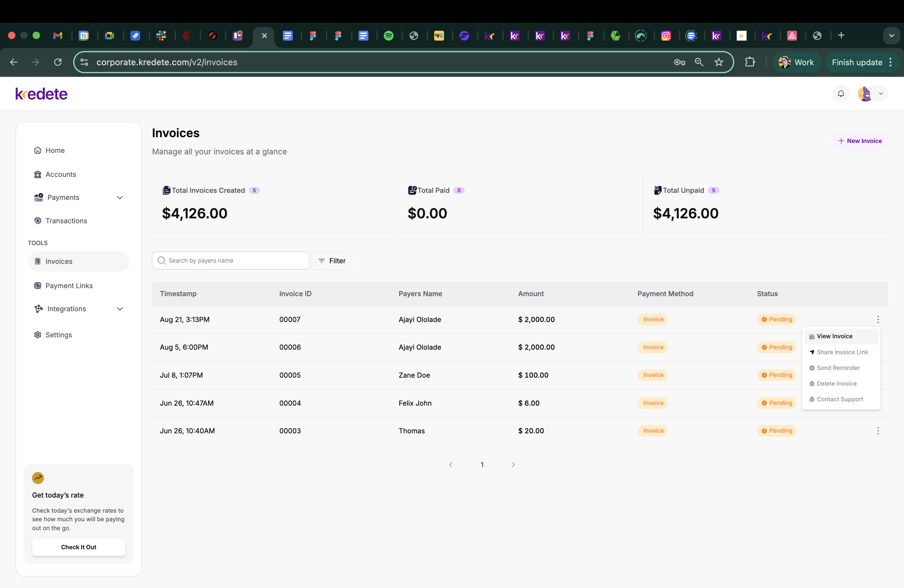Open browser extensions puzzle icon

[x=750, y=62]
